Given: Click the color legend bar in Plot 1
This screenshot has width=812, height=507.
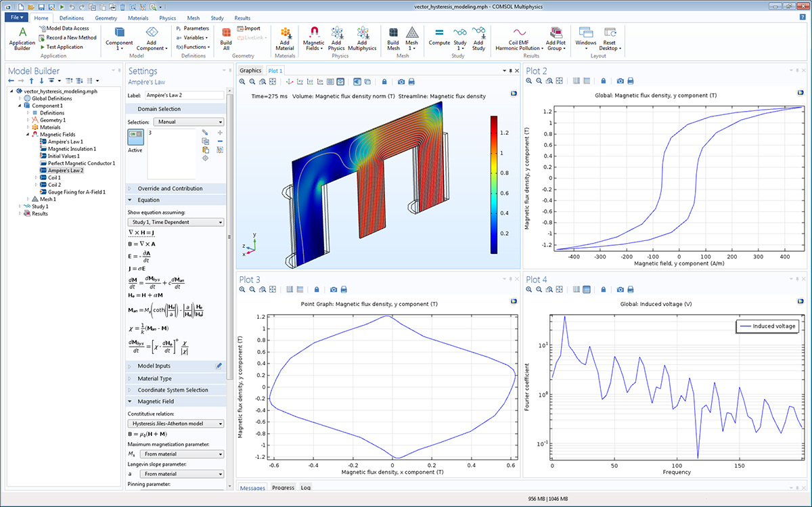Looking at the screenshot, I should [x=494, y=184].
